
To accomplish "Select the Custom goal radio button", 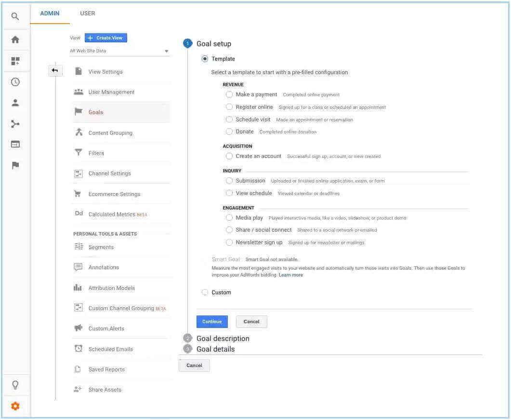I will click(205, 292).
